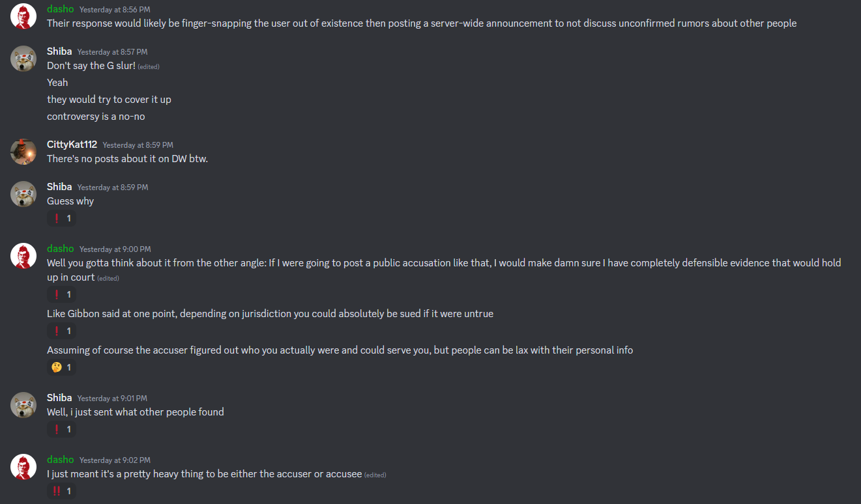Viewport: 861px width, 504px height.
Task: Toggle the reaction under Shiba's 9:01 PM message
Action: point(62,429)
